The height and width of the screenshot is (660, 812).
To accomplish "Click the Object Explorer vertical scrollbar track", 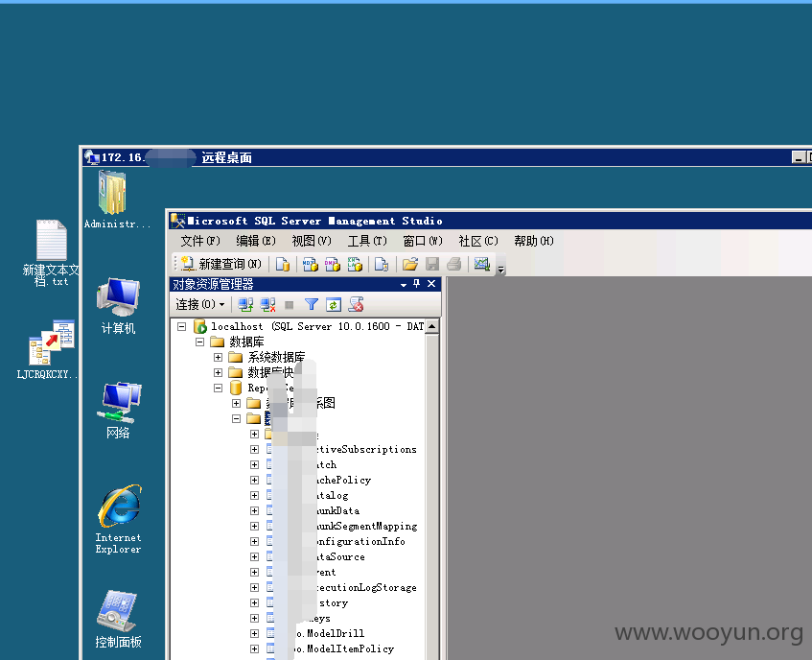I will [432, 496].
